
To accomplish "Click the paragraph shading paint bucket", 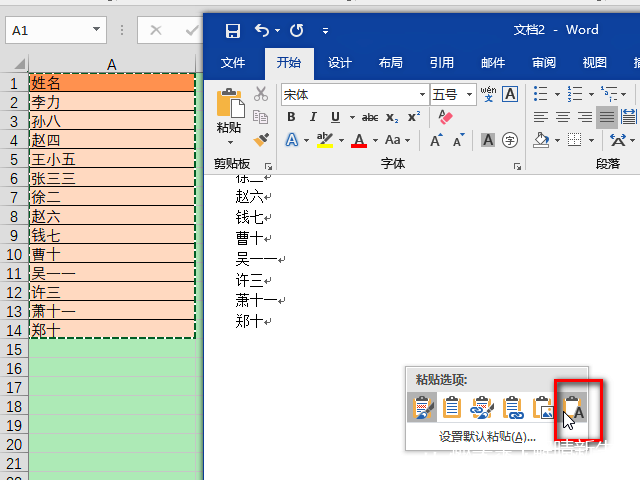I will pos(541,140).
